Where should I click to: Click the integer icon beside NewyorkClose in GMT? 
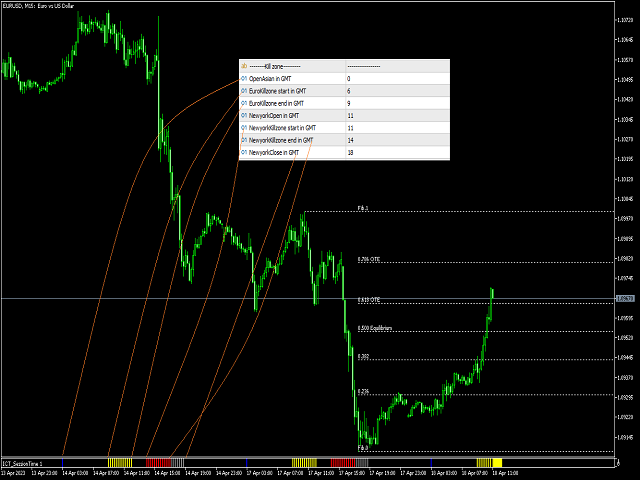(x=244, y=152)
